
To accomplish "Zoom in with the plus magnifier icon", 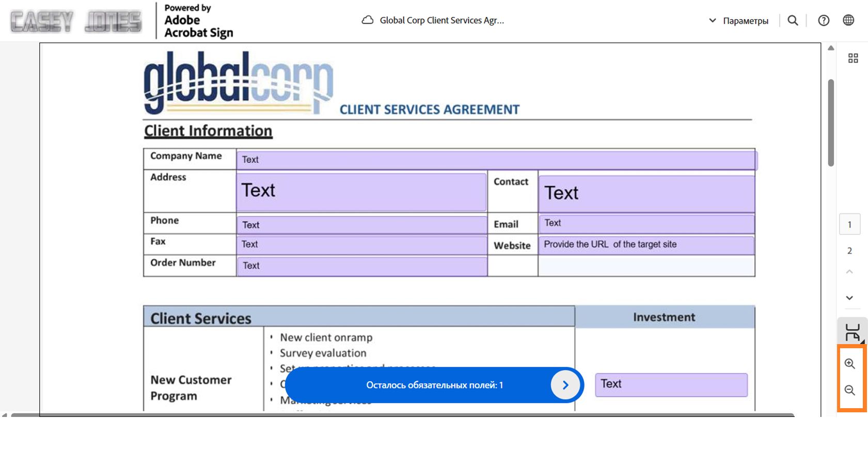I will [850, 364].
